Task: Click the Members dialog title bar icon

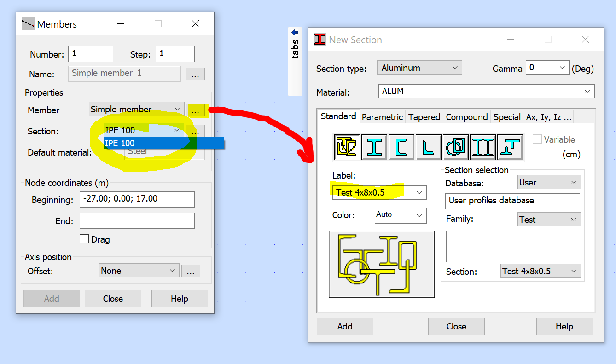Action: pyautogui.click(x=27, y=23)
